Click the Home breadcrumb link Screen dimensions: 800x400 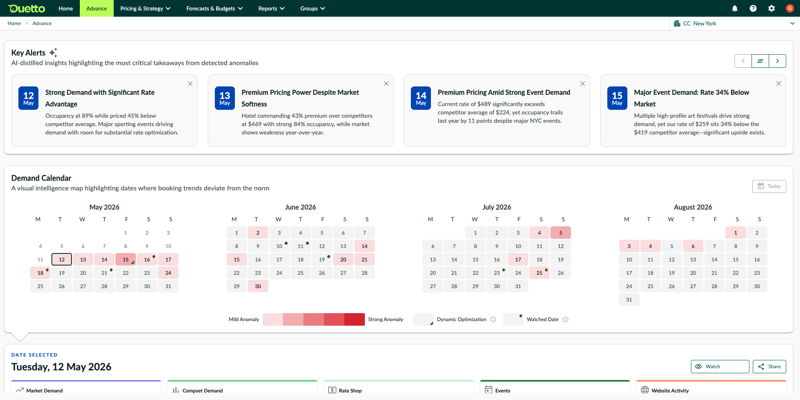pos(14,23)
